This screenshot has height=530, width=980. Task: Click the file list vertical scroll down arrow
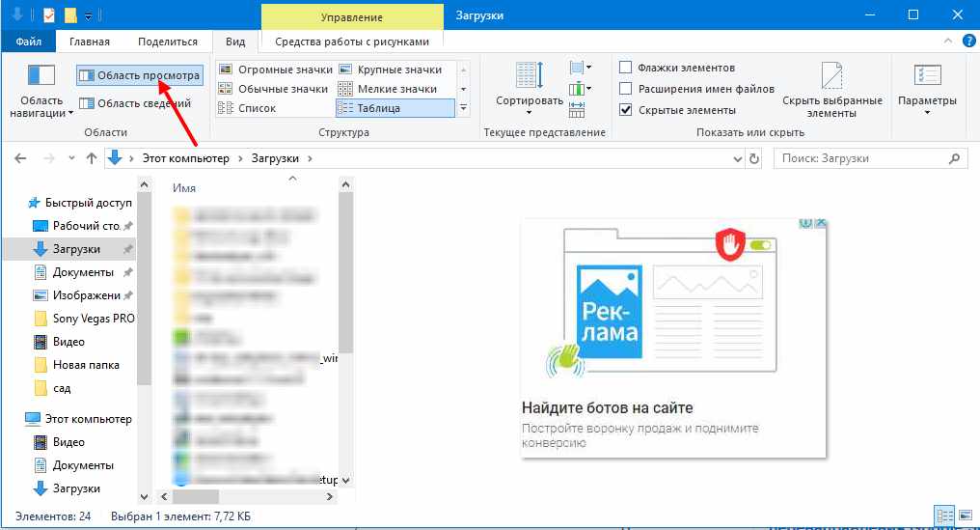345,480
